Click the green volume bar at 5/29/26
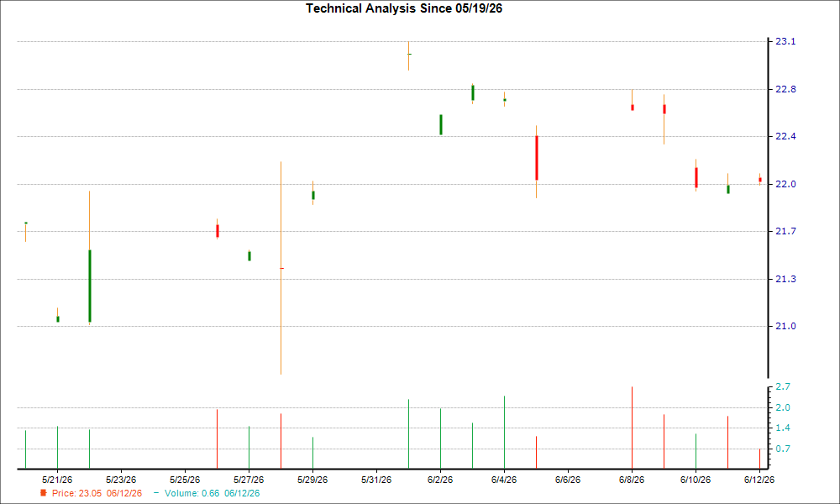840x504 pixels. coord(312,453)
